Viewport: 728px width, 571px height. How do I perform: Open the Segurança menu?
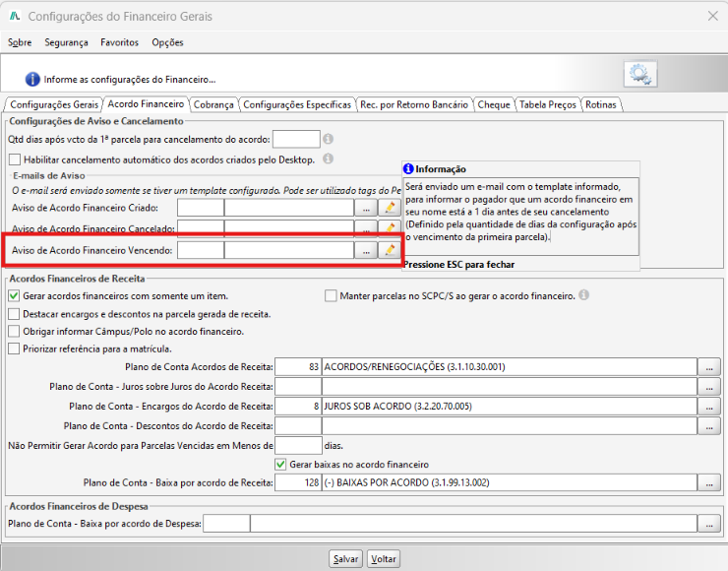pos(66,42)
